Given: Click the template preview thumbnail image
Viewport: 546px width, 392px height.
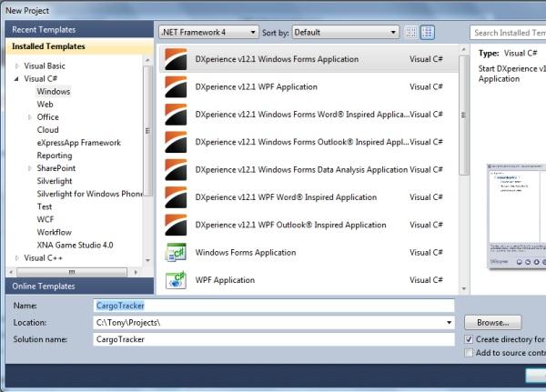Looking at the screenshot, I should click(516, 216).
